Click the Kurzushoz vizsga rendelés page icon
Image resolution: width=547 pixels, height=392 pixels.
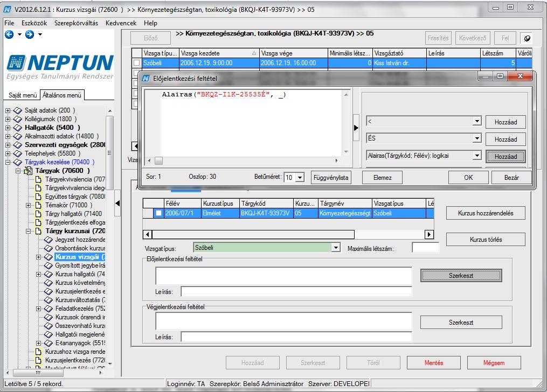pyautogui.click(x=39, y=352)
